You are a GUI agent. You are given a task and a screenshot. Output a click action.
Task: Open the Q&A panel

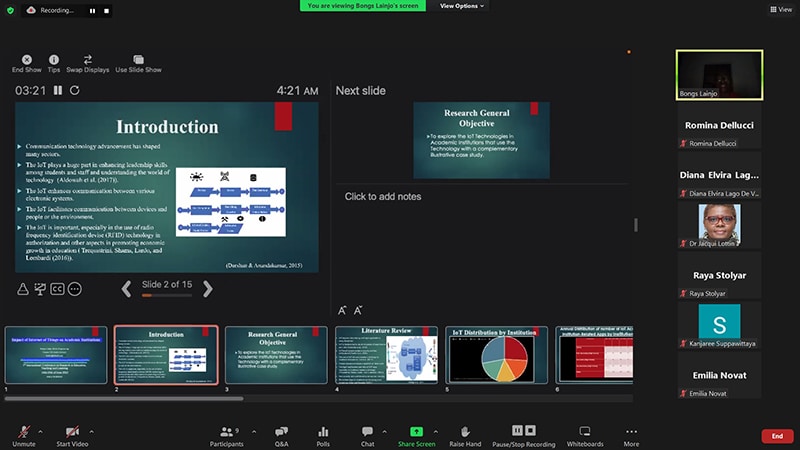[282, 432]
